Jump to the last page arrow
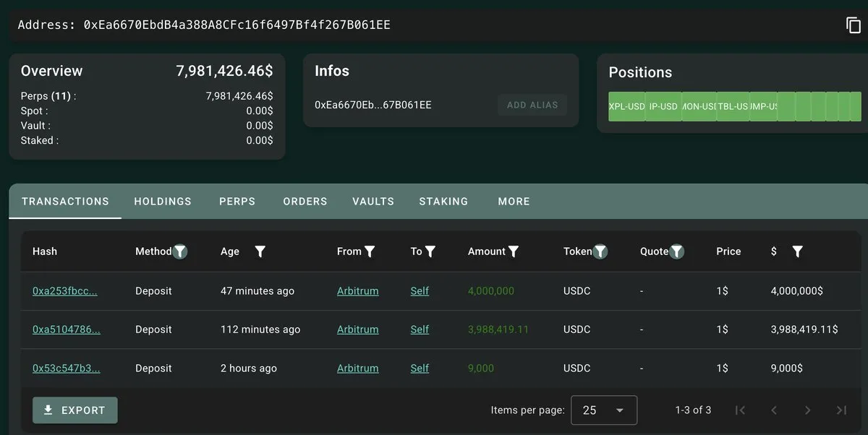The height and width of the screenshot is (435, 868). point(841,410)
